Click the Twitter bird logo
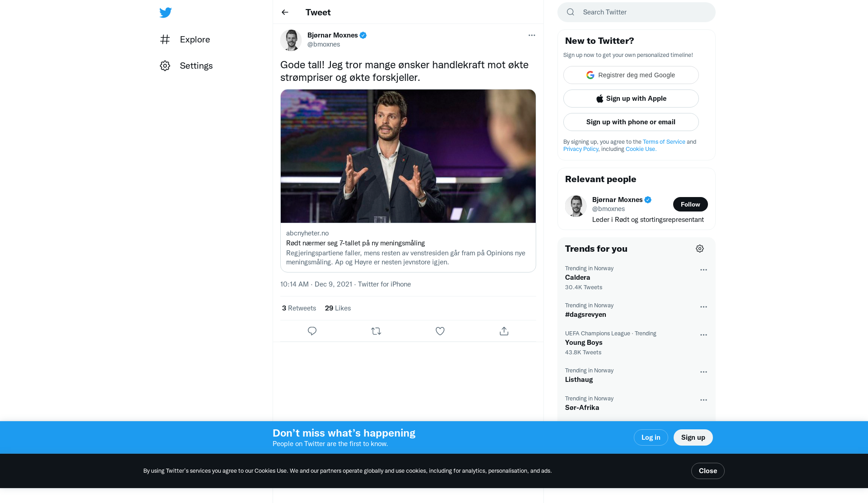The width and height of the screenshot is (868, 503). pyautogui.click(x=165, y=12)
